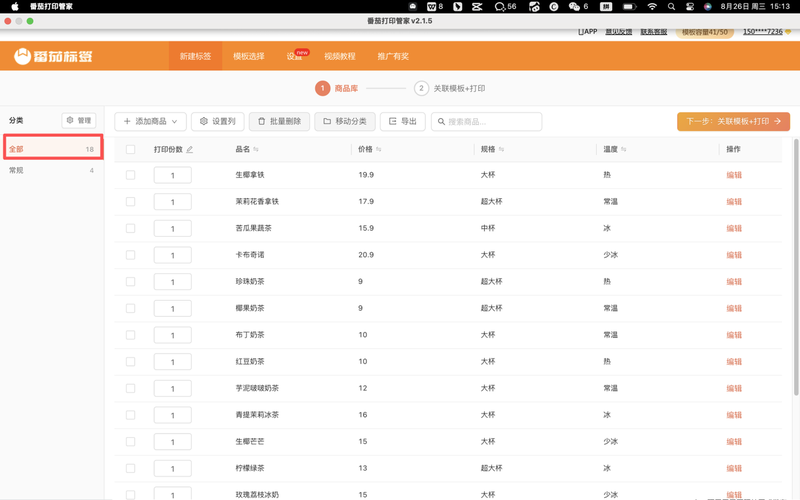Image resolution: width=800 pixels, height=500 pixels.
Task: Click print count field for 生椰拿铁
Action: tap(172, 175)
